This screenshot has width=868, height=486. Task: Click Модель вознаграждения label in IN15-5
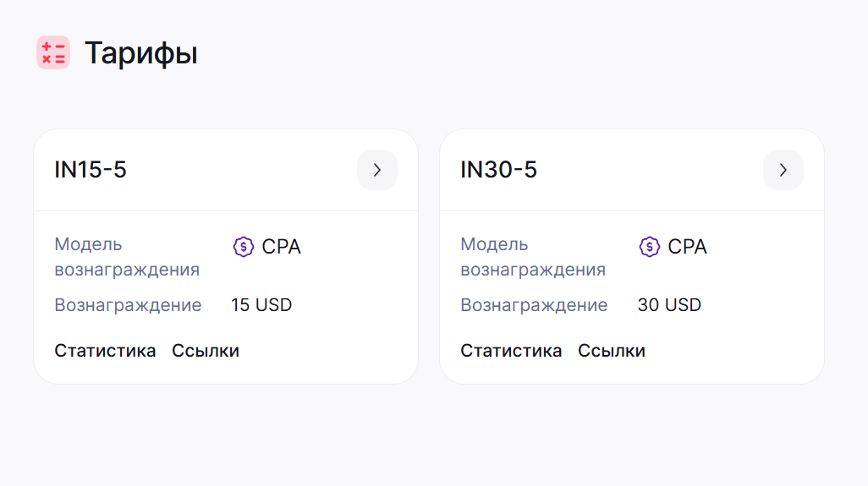(127, 257)
